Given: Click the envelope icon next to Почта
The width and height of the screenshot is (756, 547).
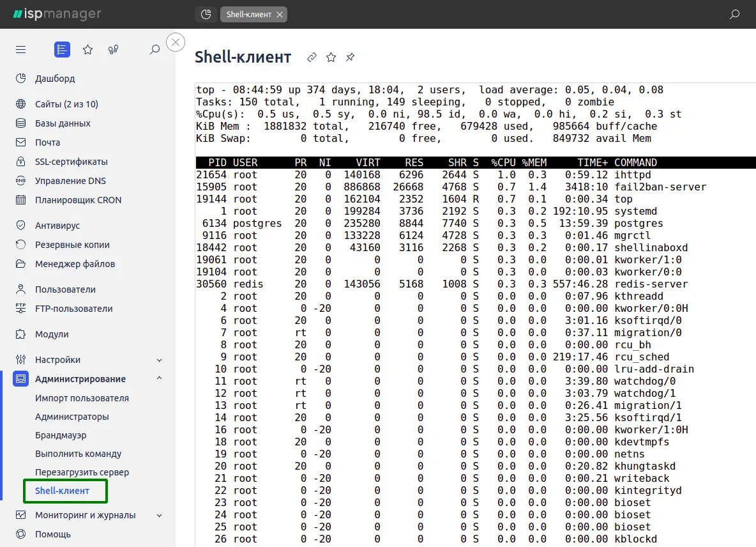Looking at the screenshot, I should 20,142.
